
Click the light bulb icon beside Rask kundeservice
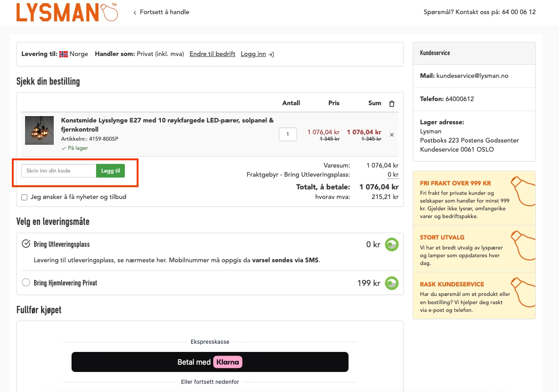point(522,292)
